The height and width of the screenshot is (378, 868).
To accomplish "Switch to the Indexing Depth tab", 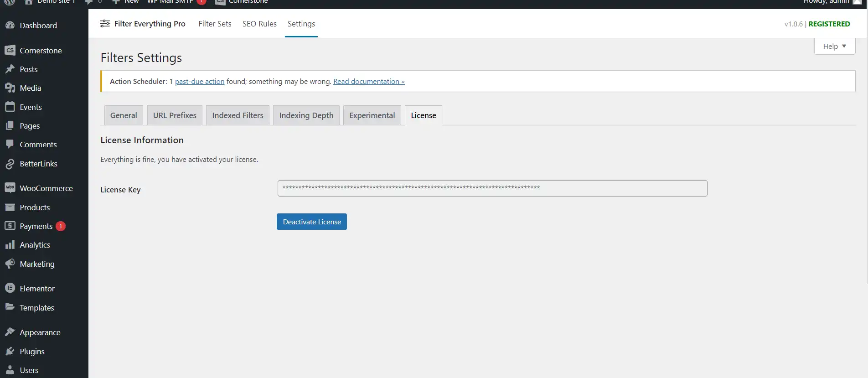I will tap(306, 115).
